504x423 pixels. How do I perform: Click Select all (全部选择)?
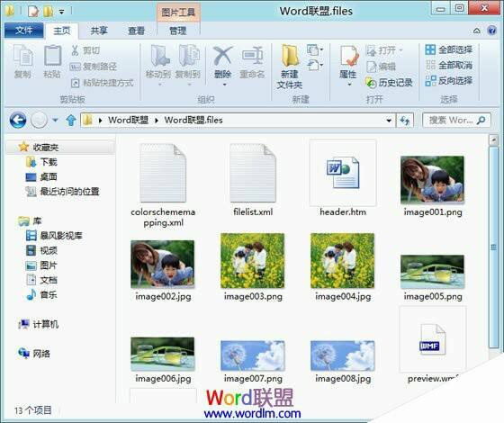pyautogui.click(x=448, y=49)
